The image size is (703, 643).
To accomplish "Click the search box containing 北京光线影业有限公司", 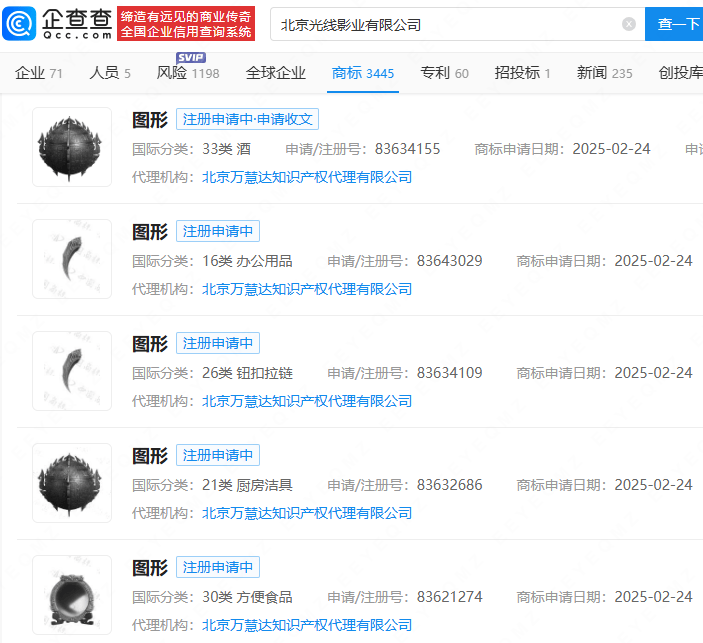I will coord(458,24).
